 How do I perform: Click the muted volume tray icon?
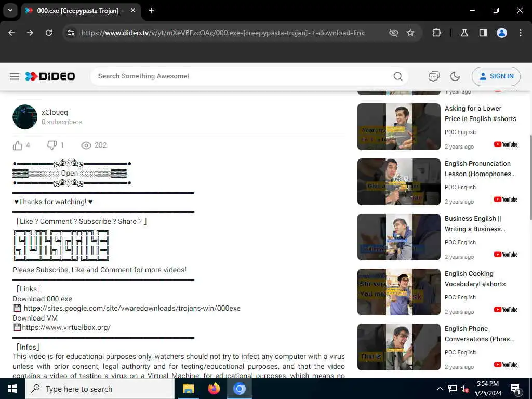click(464, 389)
